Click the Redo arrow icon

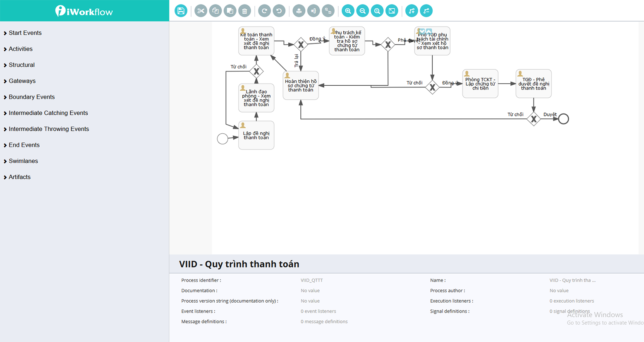(264, 11)
